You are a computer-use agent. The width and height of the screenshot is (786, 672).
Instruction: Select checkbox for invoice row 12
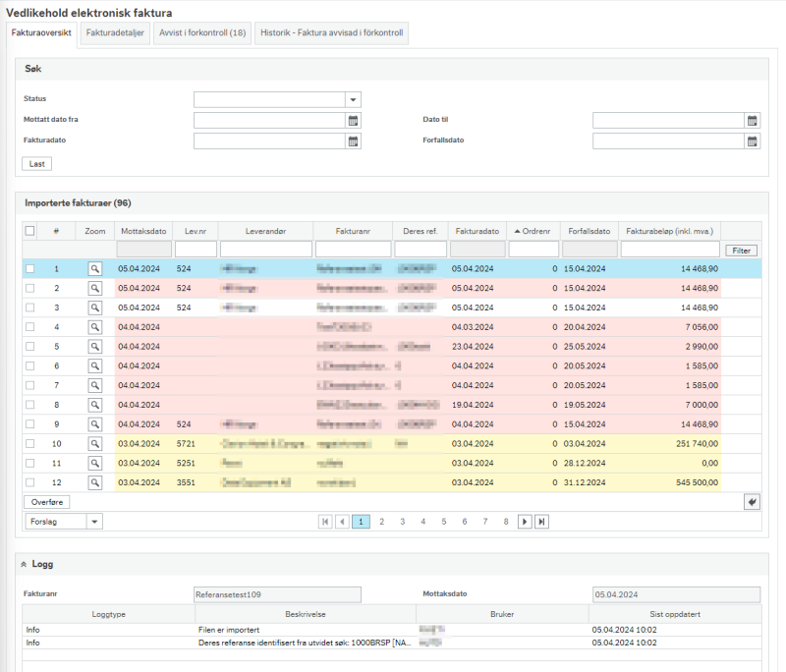30,482
